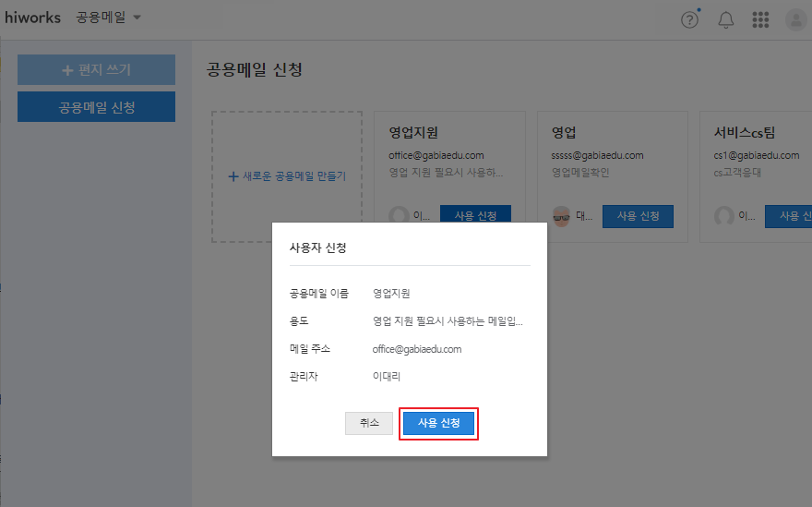Click the 편지 쓰기 button

[x=96, y=69]
